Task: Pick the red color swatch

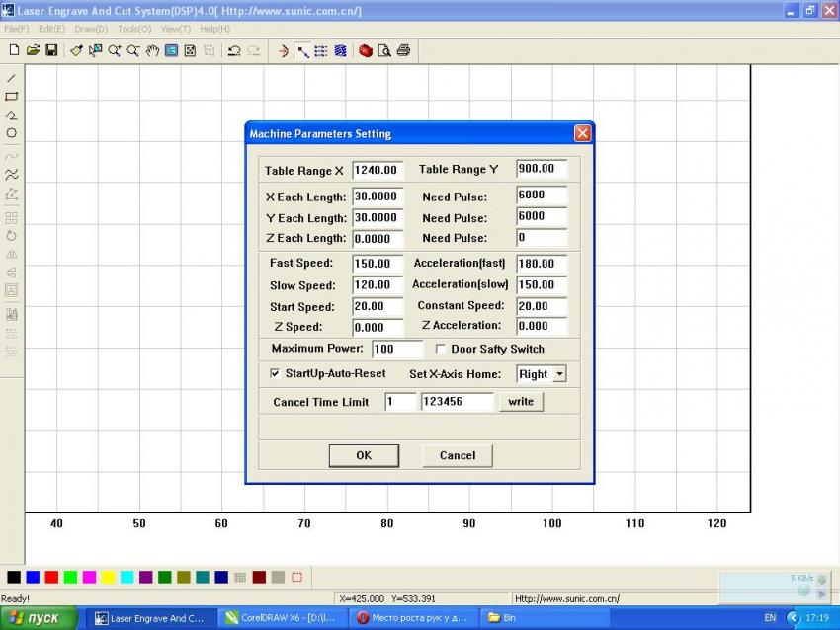Action: coord(51,577)
